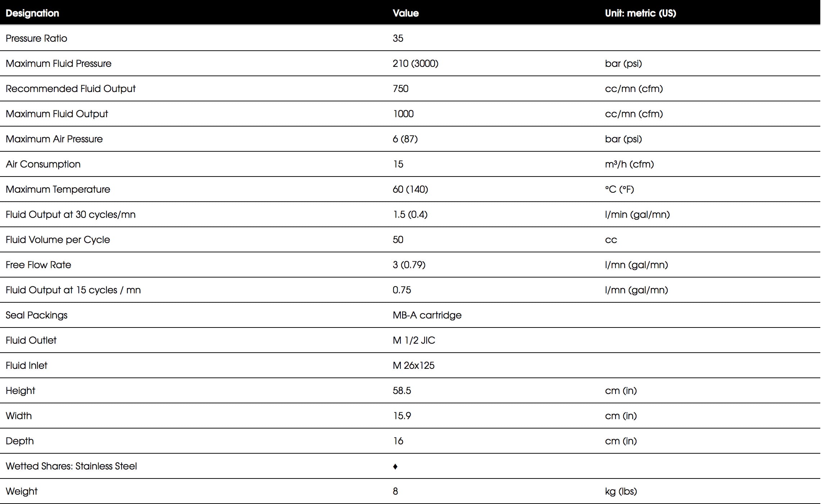Click Fluid Volume per Cycle value 50
Screen dimensions: 821x504
(398, 239)
